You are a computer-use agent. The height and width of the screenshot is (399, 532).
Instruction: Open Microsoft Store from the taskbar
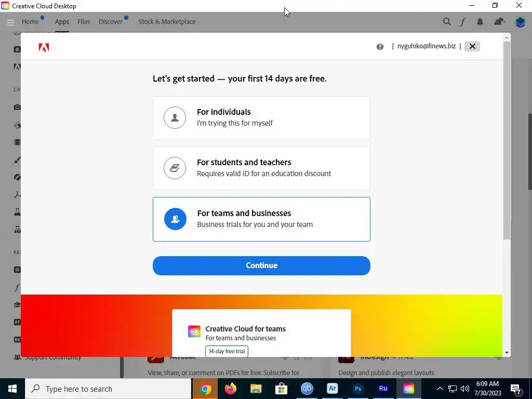point(281,389)
